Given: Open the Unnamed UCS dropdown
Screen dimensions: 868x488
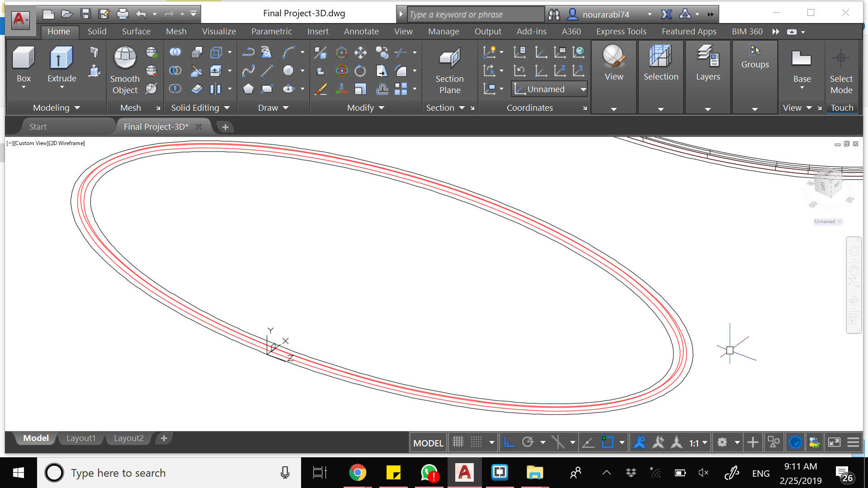Looking at the screenshot, I should [583, 89].
